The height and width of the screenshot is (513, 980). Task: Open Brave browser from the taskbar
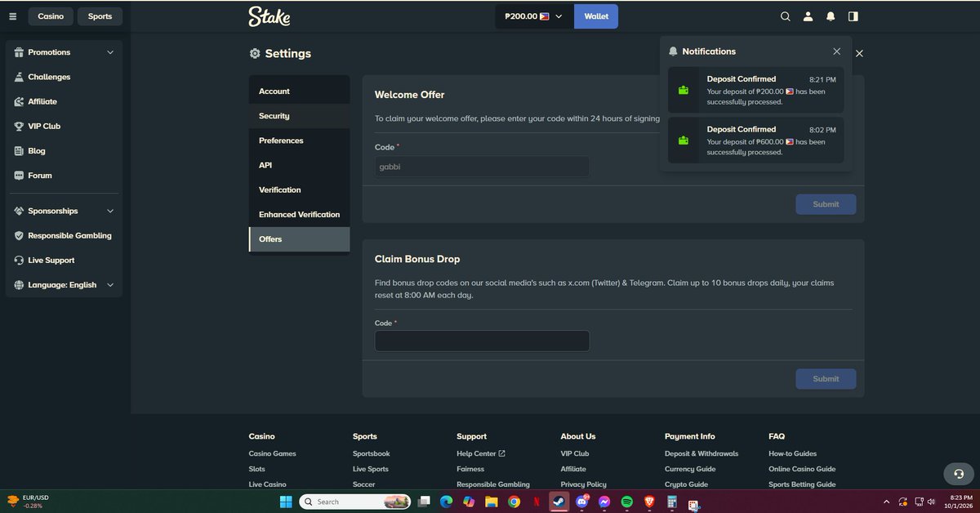tap(649, 502)
